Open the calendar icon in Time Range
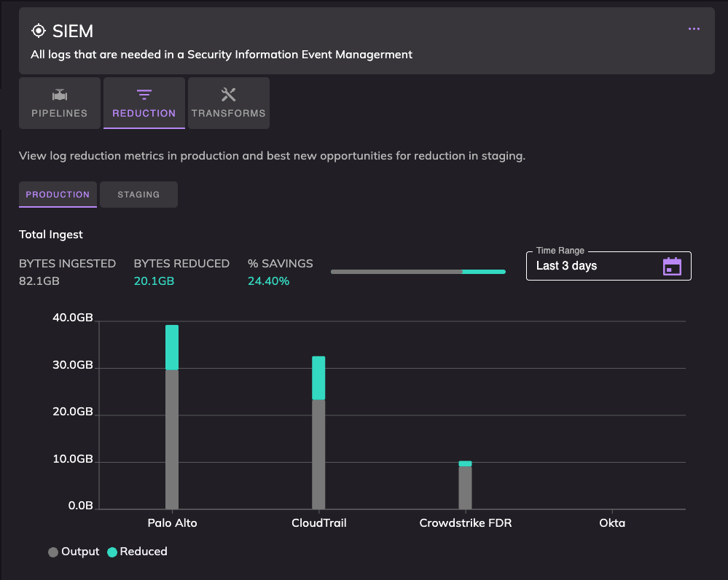Viewport: 728px width, 580px height. (x=672, y=266)
